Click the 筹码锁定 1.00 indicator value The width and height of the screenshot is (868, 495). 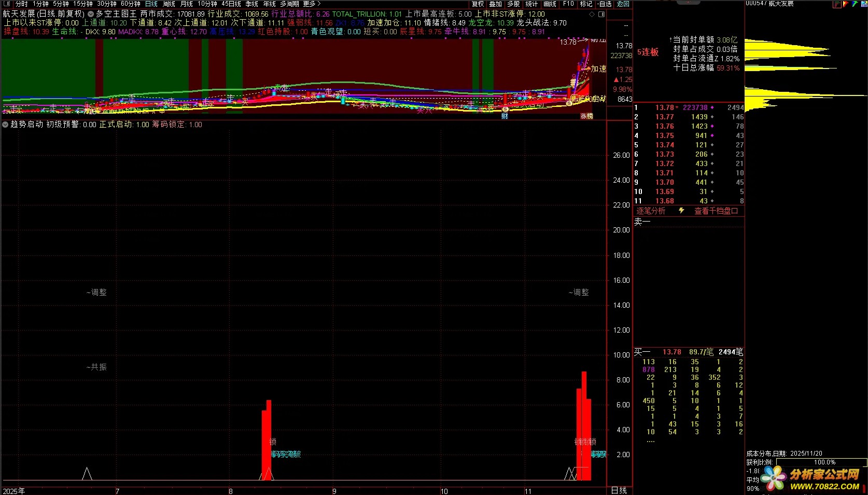click(x=177, y=125)
